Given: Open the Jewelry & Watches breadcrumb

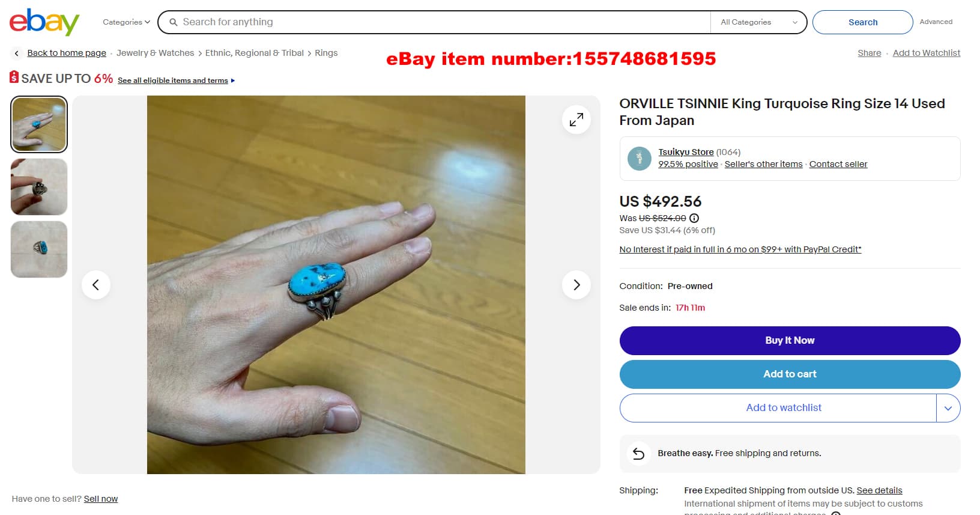Looking at the screenshot, I should coord(155,53).
